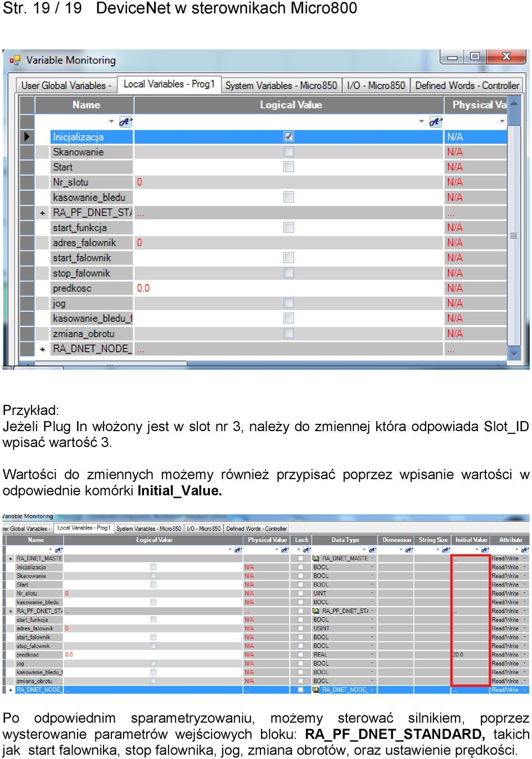Click the 20.0 initial value cell for predkosc
532x759 pixels.
point(470,655)
